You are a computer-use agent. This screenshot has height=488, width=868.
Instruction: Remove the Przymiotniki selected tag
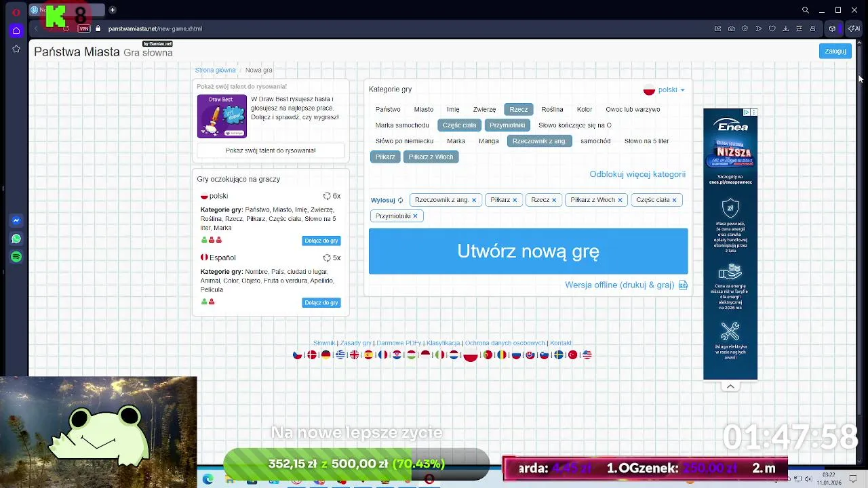pos(415,216)
